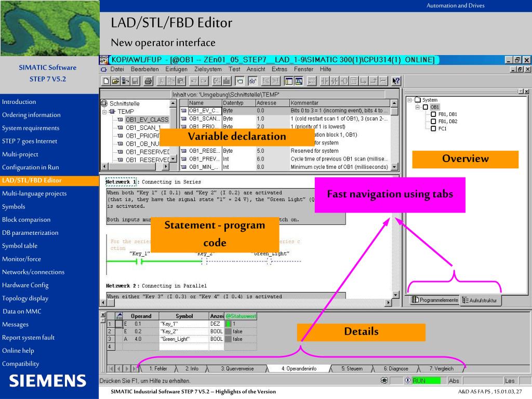
Task: Open the Online help sidebar link
Action: pos(18,351)
